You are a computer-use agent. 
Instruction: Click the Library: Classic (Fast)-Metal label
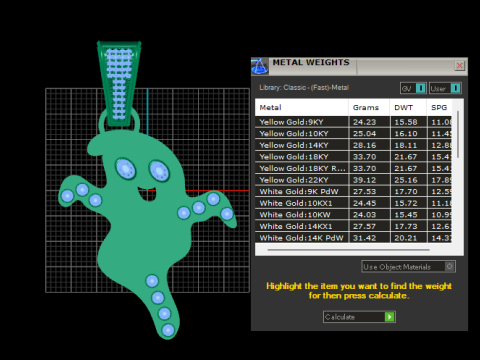click(x=304, y=88)
